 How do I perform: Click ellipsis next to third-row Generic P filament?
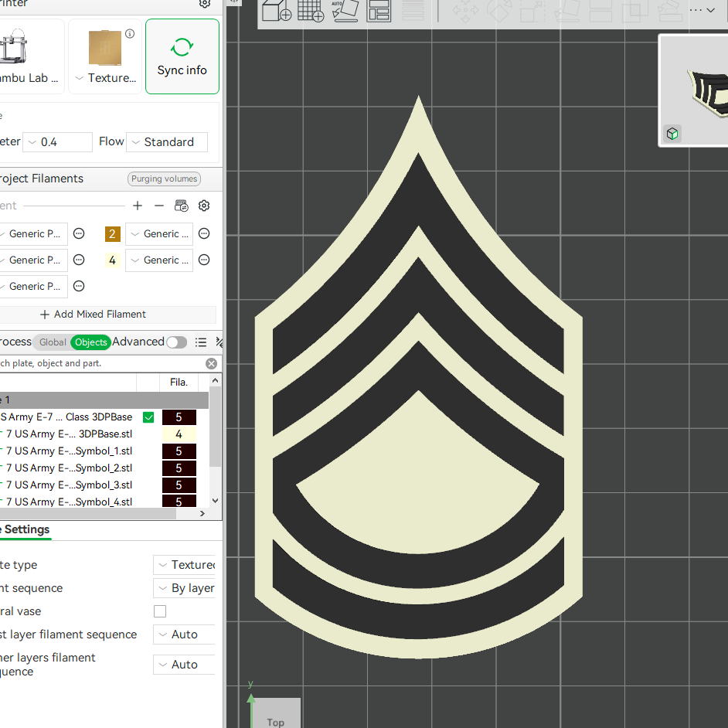[x=79, y=286]
